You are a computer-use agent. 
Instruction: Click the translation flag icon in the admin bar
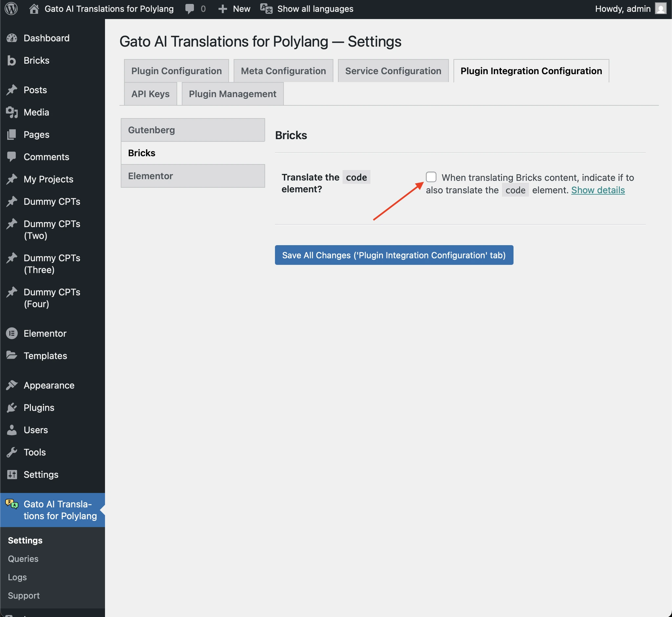tap(265, 9)
